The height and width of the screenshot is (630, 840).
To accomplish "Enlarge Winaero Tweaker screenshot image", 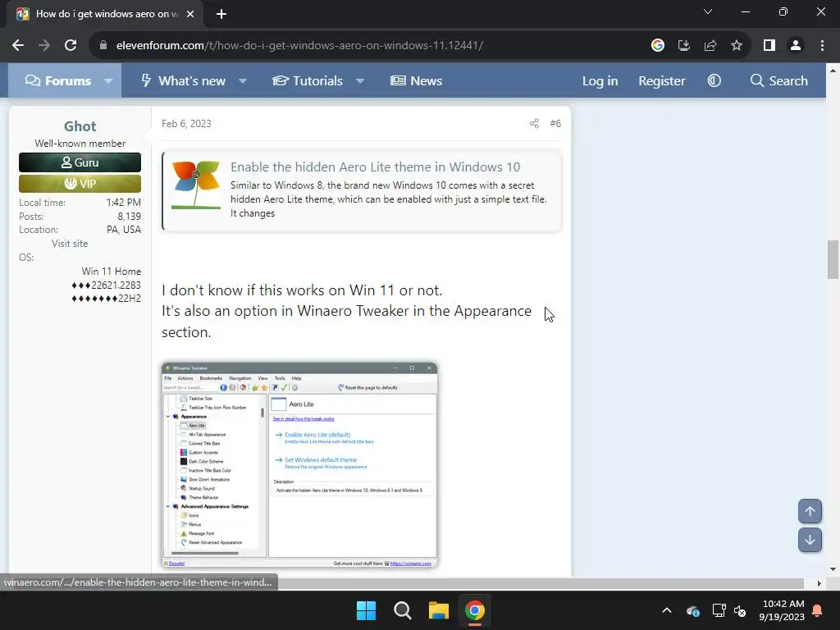I will (x=299, y=464).
